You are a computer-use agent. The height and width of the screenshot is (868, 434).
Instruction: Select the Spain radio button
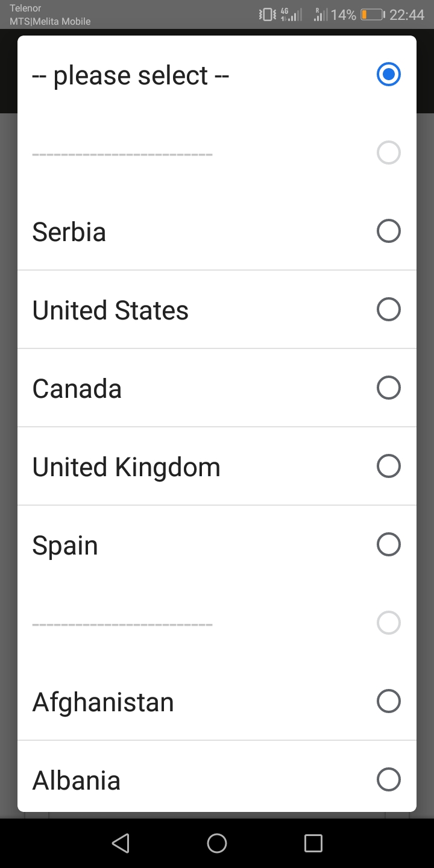[388, 544]
